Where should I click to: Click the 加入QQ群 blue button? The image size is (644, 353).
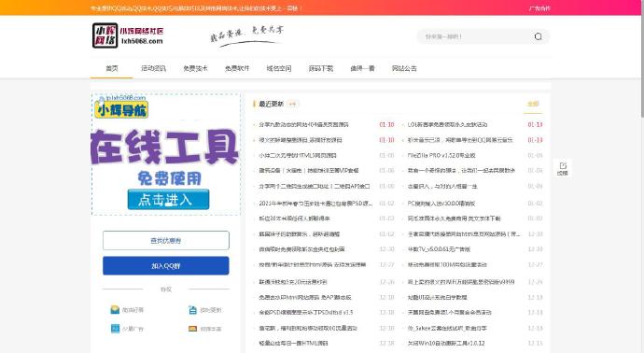click(x=166, y=265)
